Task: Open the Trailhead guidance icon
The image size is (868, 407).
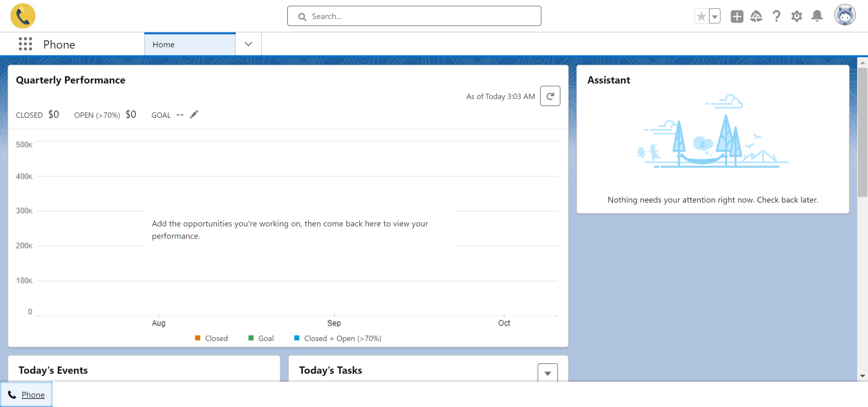Action: [x=756, y=16]
